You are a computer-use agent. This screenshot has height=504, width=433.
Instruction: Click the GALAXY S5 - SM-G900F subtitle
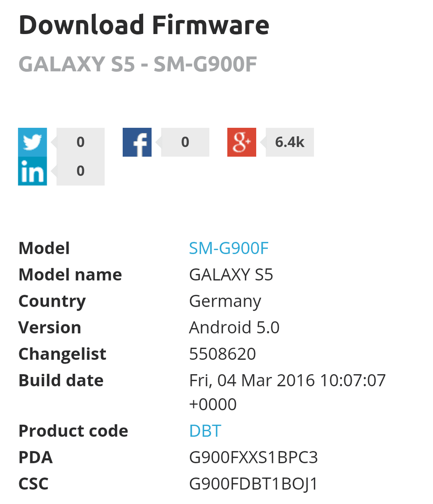(138, 64)
